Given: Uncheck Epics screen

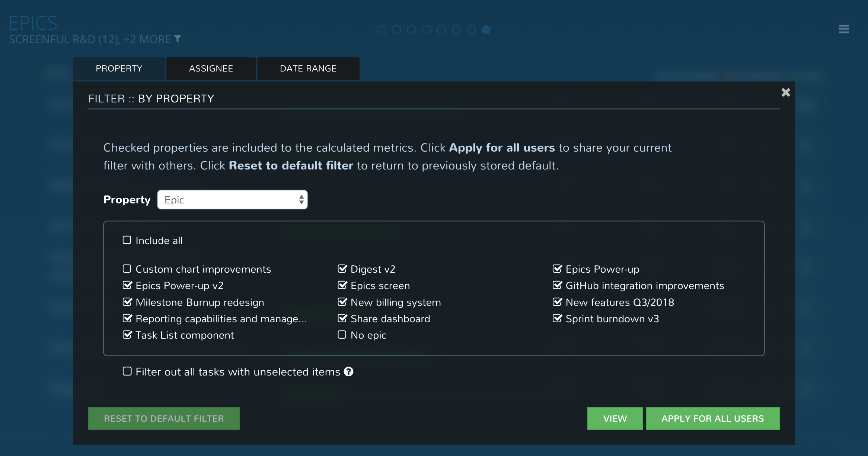Looking at the screenshot, I should 342,285.
